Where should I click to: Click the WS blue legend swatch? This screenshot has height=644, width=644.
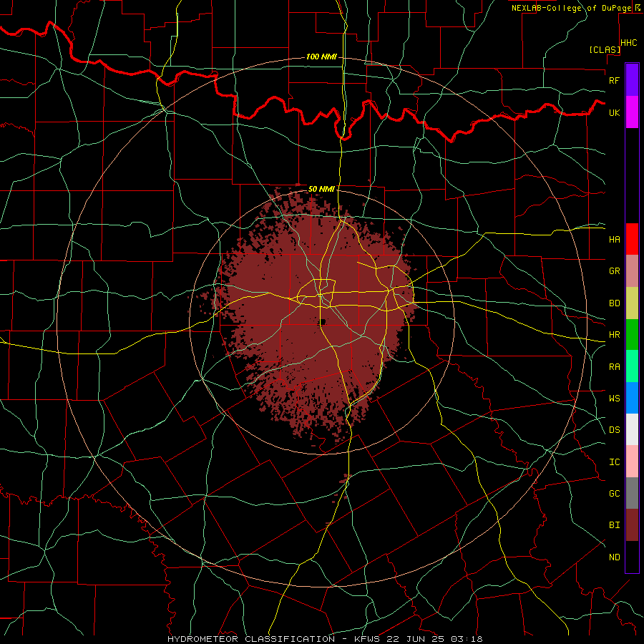[632, 398]
